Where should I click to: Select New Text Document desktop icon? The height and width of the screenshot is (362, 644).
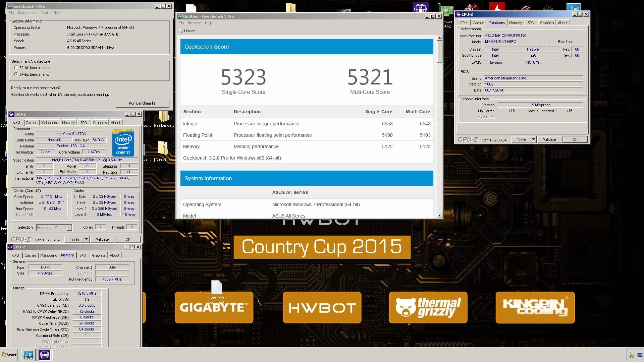click(216, 292)
